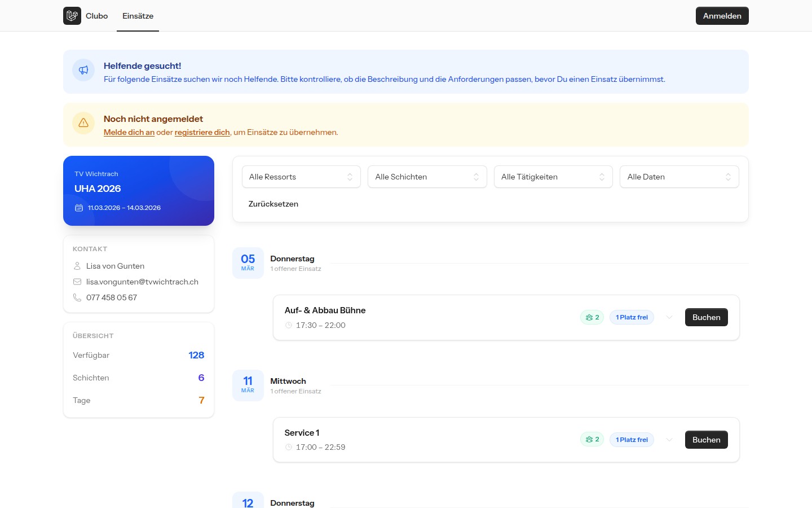Open the Alle Schichten filter dropdown
The image size is (812, 508).
[427, 177]
